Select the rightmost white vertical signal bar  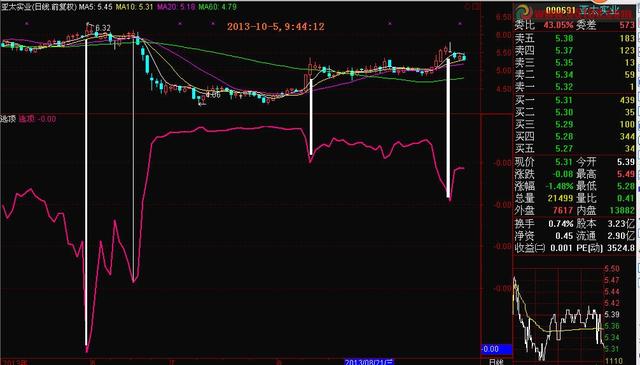(x=448, y=128)
